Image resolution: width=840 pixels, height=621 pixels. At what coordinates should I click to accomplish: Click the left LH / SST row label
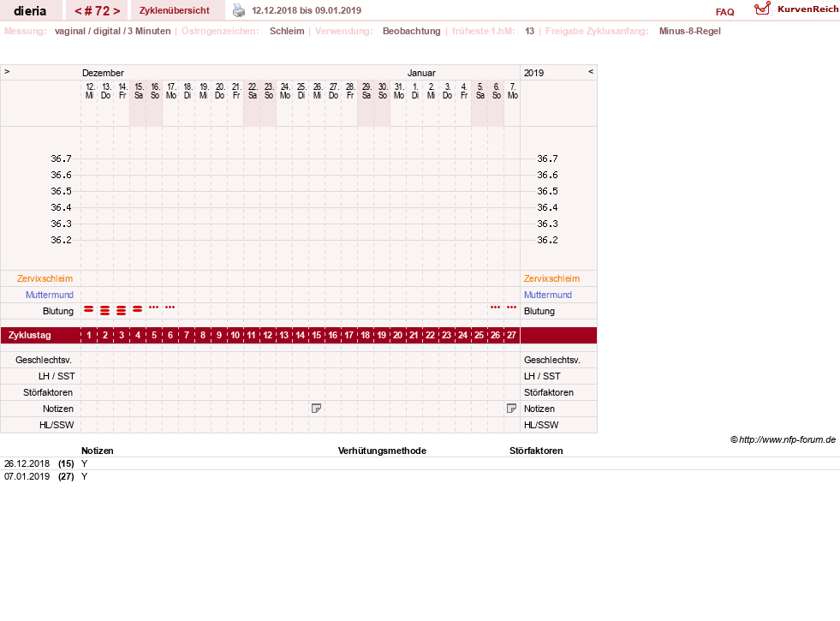57,376
